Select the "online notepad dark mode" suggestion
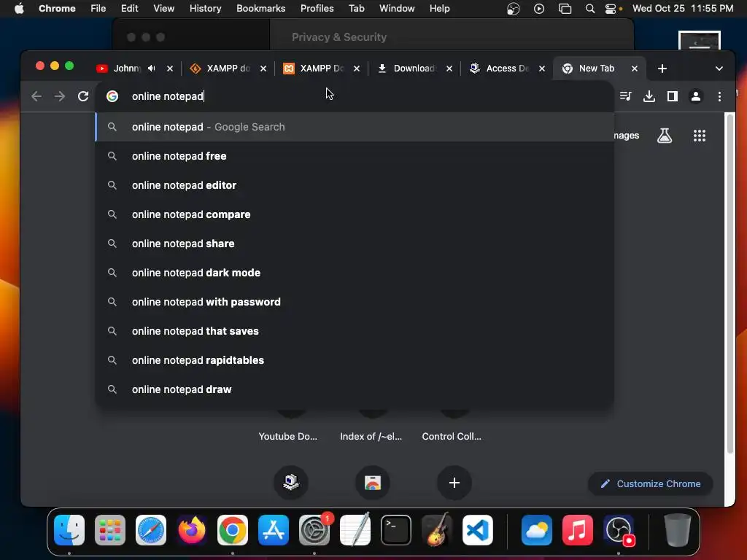 (355, 273)
